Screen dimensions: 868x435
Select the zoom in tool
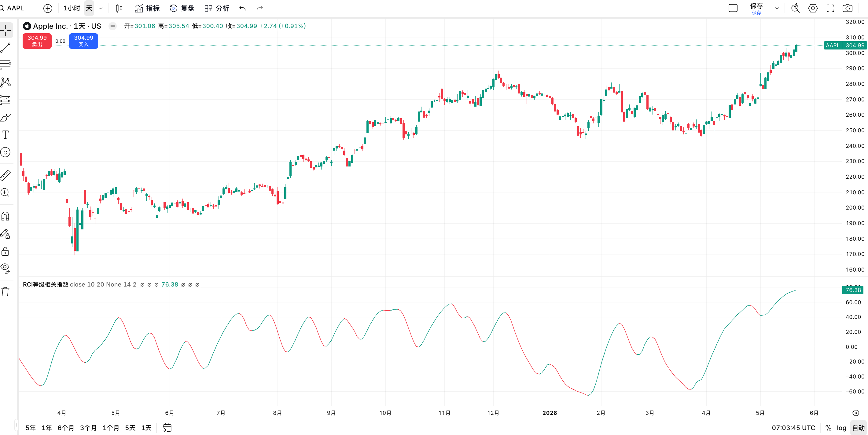(5, 192)
